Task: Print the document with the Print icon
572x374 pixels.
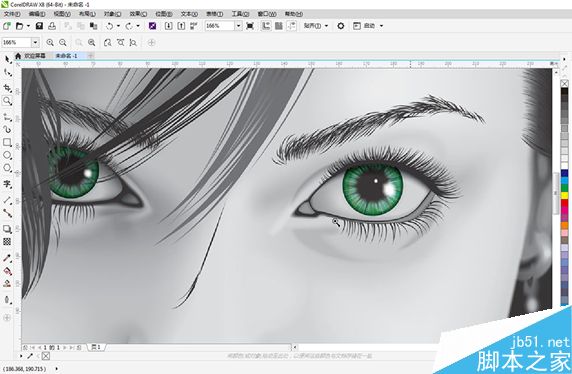Action: coord(52,26)
